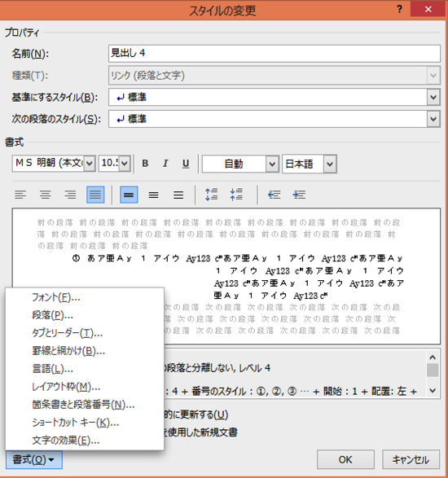Image resolution: width=448 pixels, height=478 pixels.
Task: Click the レベル 4 style description text
Action: pos(255,368)
